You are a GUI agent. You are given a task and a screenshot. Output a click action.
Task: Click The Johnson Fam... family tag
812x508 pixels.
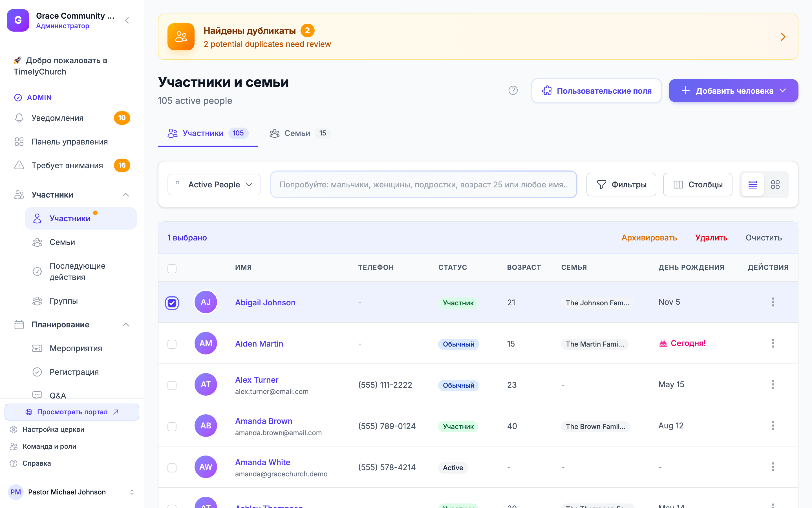click(597, 303)
